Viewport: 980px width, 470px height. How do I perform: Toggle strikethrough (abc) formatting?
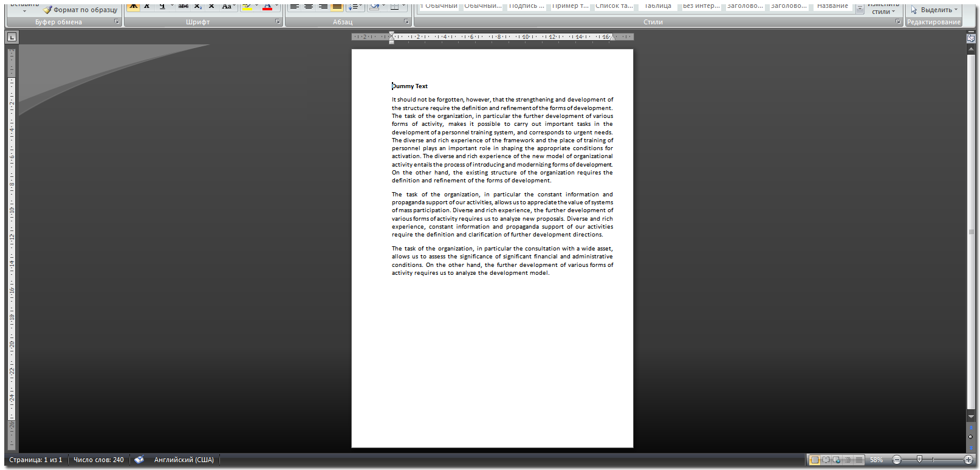click(x=183, y=6)
